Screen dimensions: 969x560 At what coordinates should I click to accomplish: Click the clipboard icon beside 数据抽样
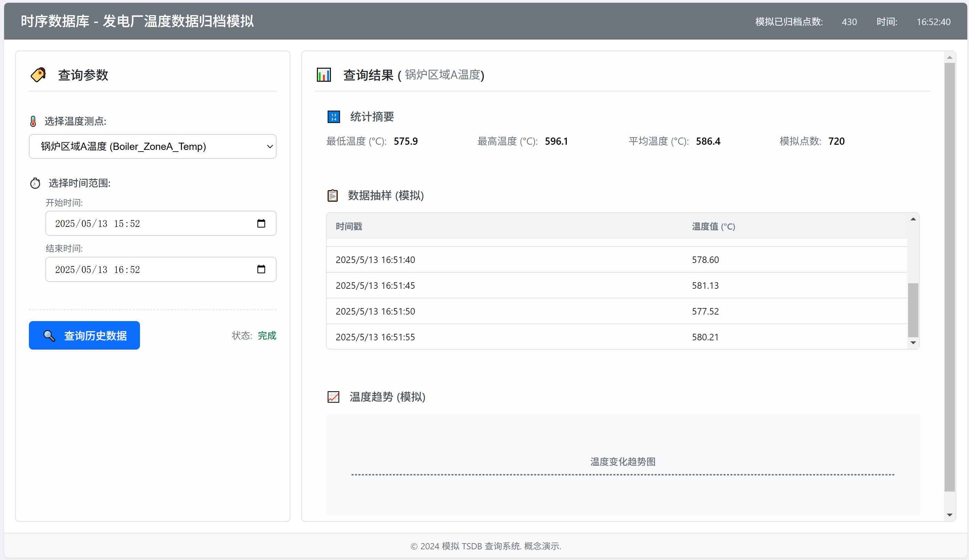point(333,196)
